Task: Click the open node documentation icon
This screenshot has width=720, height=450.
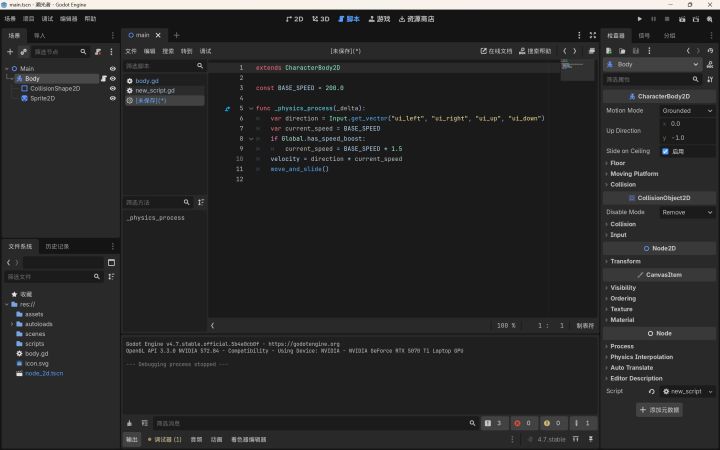Action: pos(710,64)
